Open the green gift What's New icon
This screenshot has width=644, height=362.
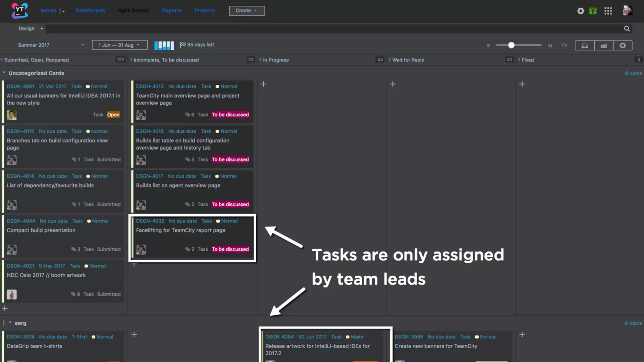(593, 11)
